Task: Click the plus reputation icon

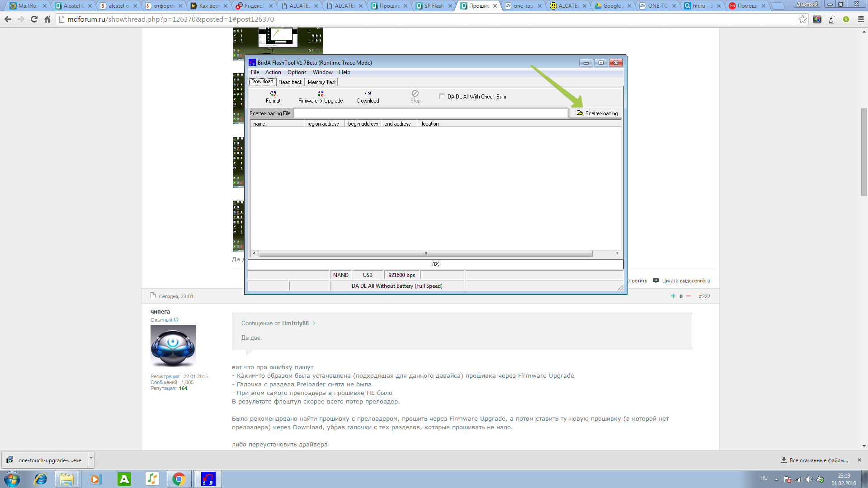Action: click(673, 296)
